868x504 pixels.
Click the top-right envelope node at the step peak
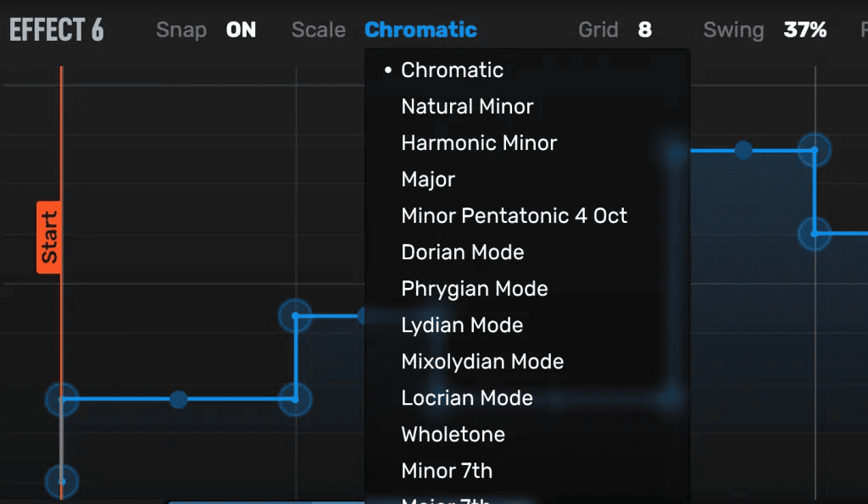tap(814, 150)
